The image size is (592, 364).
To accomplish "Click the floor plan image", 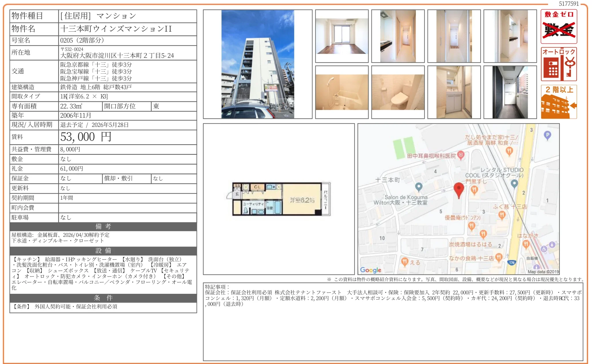I will 281,199.
